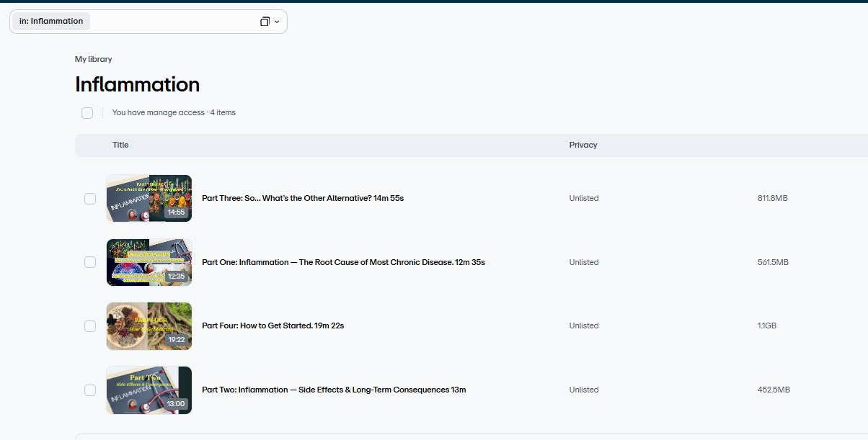Open the Part Three video thumbnail
This screenshot has height=440, width=868.
(x=149, y=198)
